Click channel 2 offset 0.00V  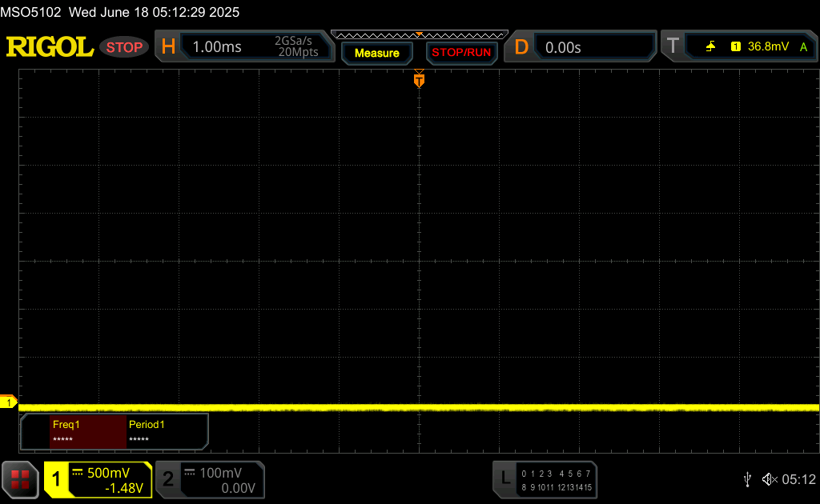[238, 488]
